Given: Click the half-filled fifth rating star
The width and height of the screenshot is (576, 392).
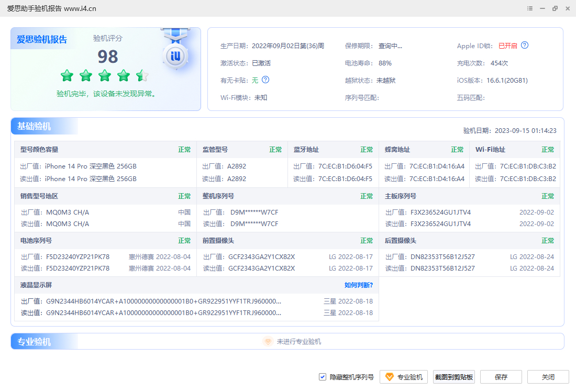Looking at the screenshot, I should (141, 76).
